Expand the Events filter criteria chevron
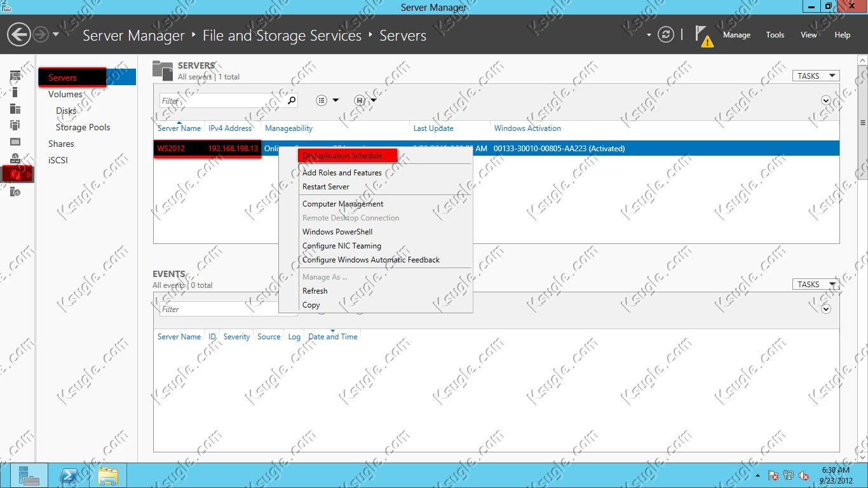 coord(826,309)
